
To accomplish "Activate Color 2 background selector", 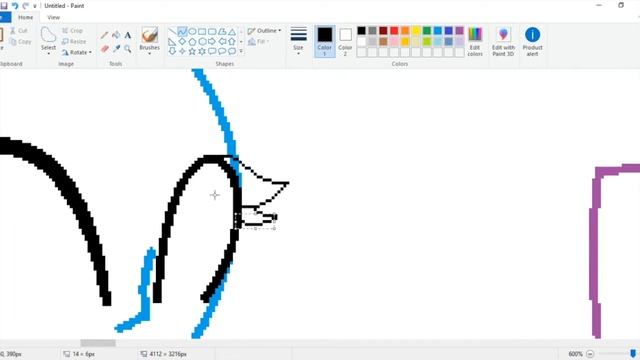I will tap(345, 41).
